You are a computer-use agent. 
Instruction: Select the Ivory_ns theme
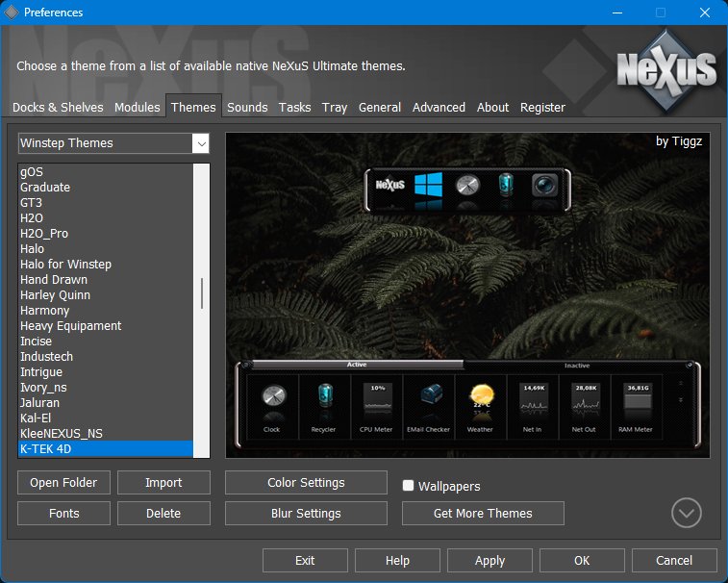(106, 387)
